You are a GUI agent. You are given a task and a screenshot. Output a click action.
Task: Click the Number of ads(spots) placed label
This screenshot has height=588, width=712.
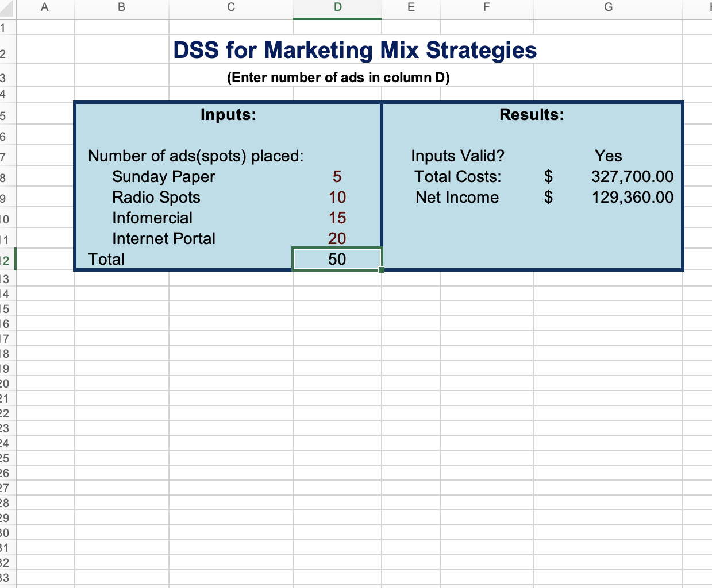point(195,156)
